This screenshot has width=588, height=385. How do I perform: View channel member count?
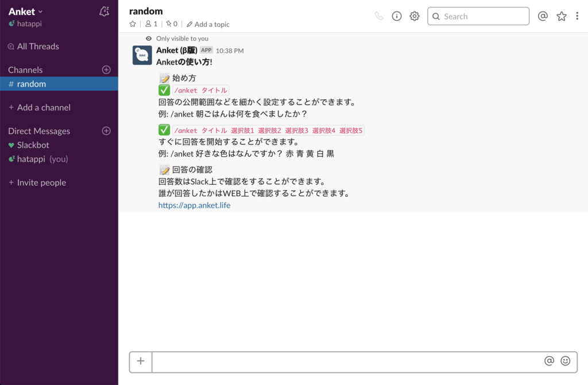[x=152, y=24]
